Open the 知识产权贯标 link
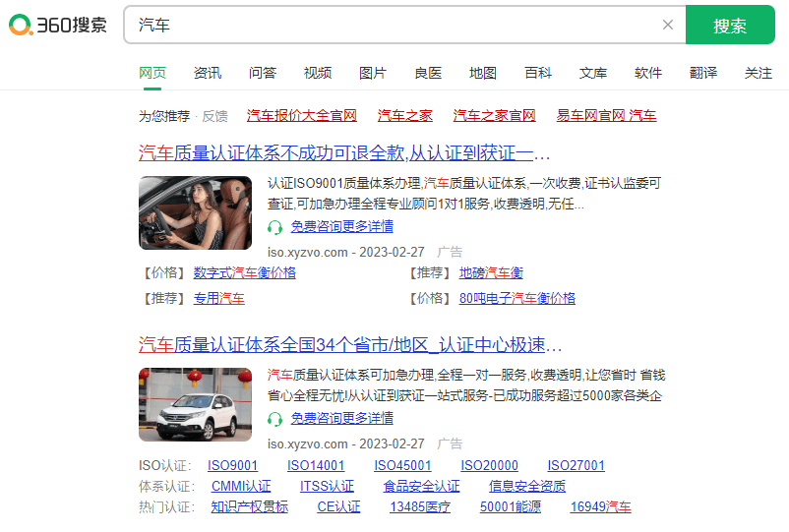 point(250,506)
